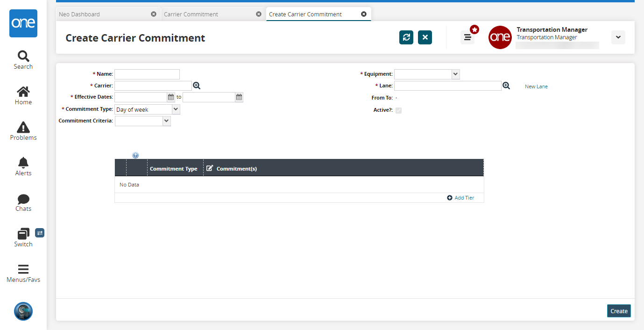Expand the user profile chevron menu

coord(618,37)
